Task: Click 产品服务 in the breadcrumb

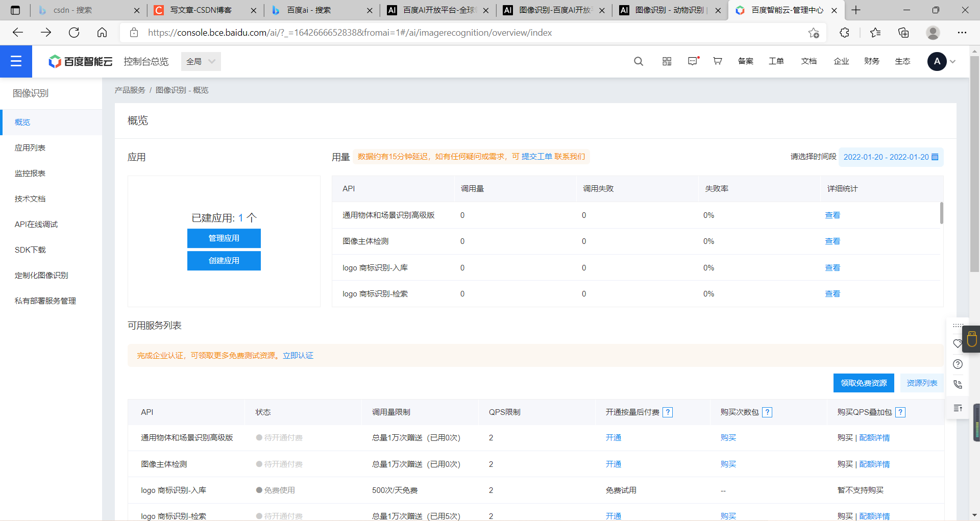Action: 130,90
